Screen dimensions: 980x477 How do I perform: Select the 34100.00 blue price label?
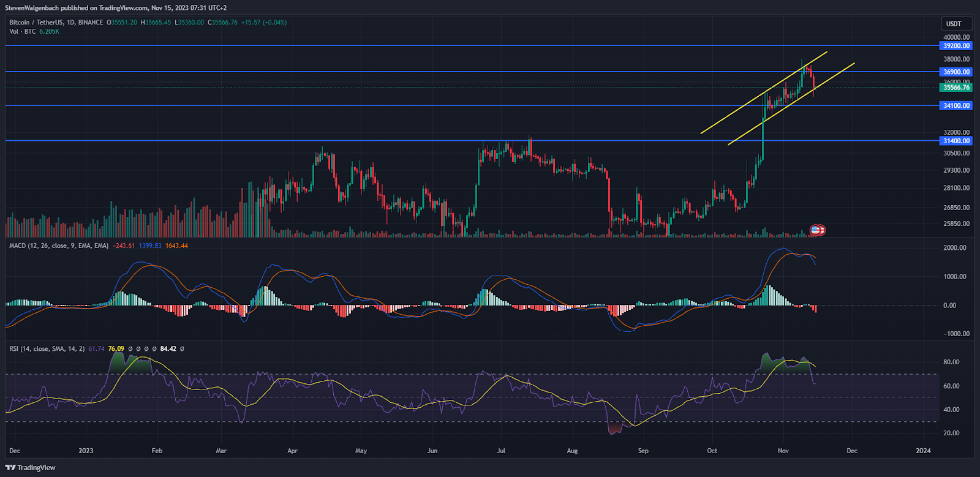956,106
